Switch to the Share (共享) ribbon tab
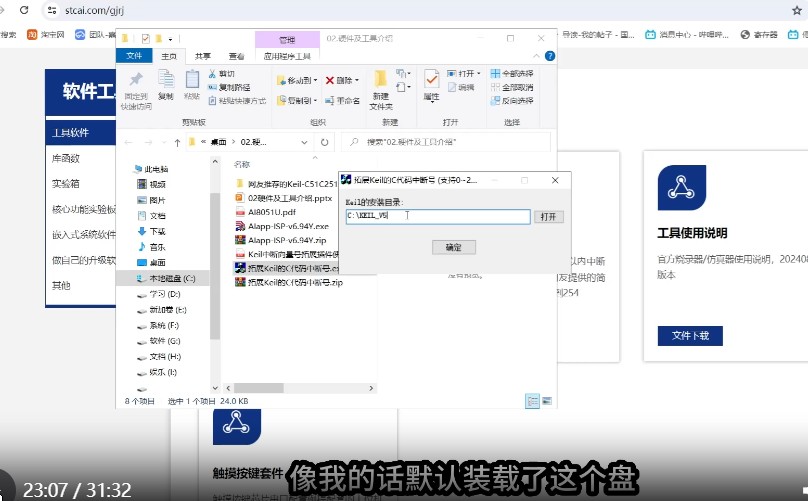This screenshot has height=501, width=808. pyautogui.click(x=203, y=56)
